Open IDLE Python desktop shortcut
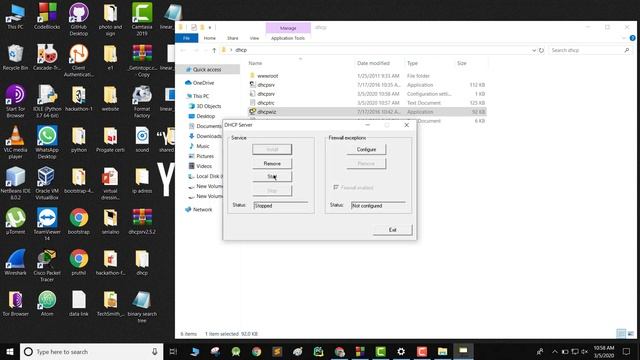Image resolution: width=640 pixels, height=360 pixels. [47, 102]
